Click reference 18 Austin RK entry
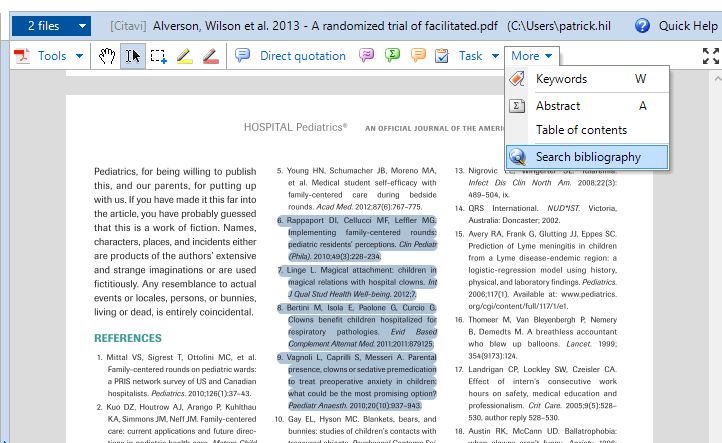Image resolution: width=722 pixels, height=443 pixels. [x=536, y=434]
